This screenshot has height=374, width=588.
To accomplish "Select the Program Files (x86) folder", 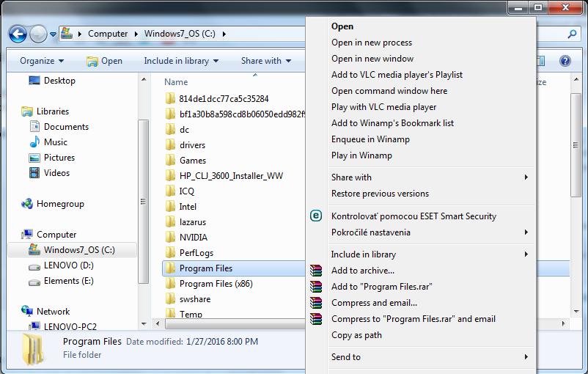I will click(216, 284).
